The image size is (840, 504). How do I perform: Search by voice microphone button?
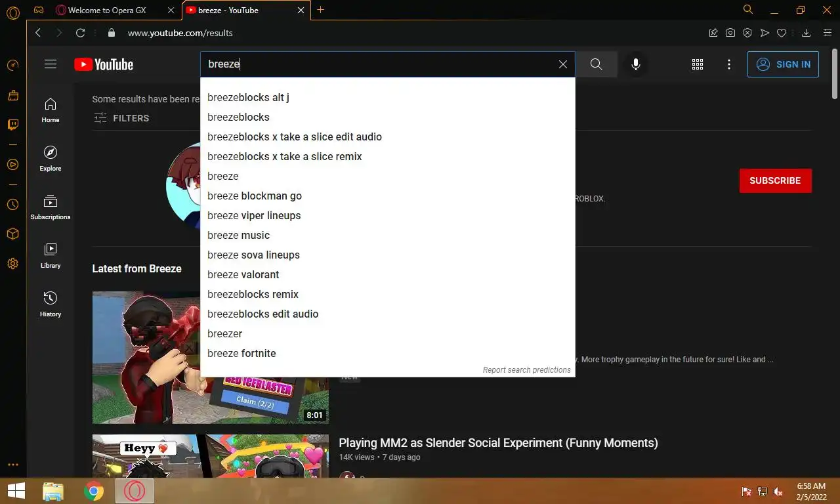tap(635, 64)
